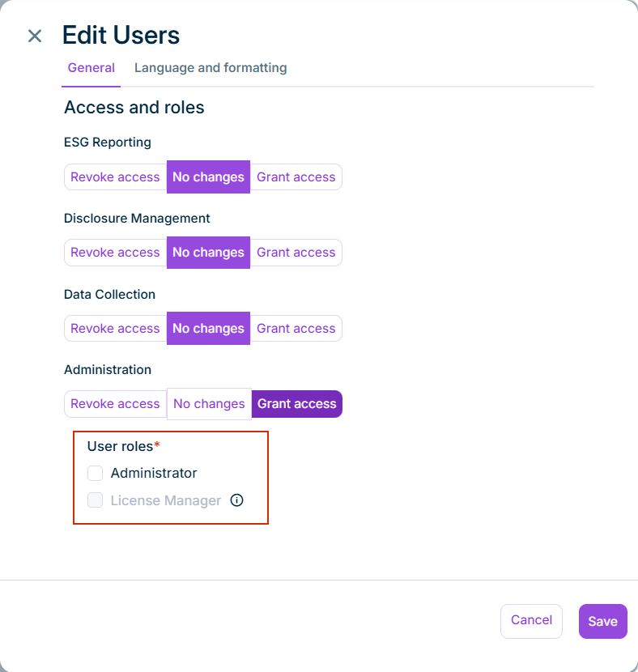The height and width of the screenshot is (672, 638).
Task: Choose No changes for Data Collection
Action: (208, 328)
